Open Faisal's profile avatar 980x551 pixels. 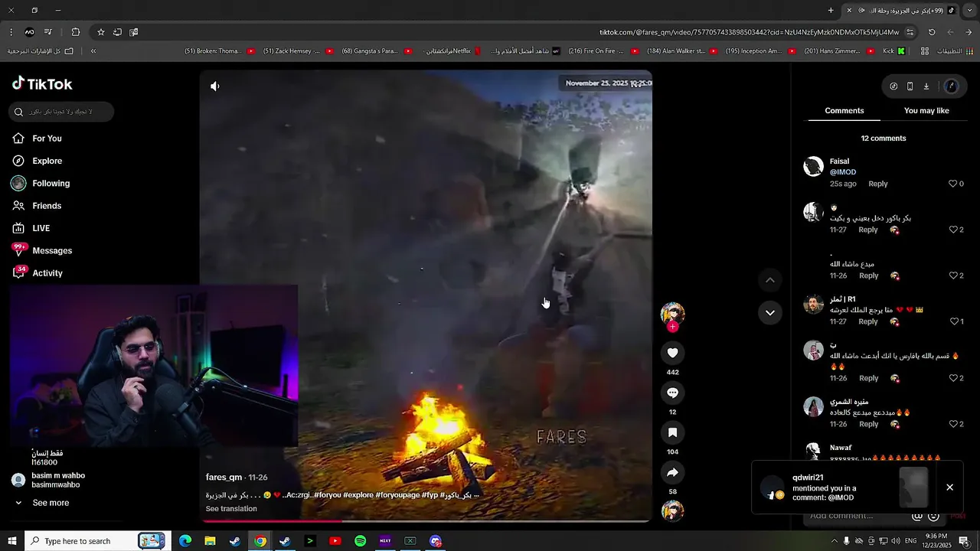pos(813,167)
